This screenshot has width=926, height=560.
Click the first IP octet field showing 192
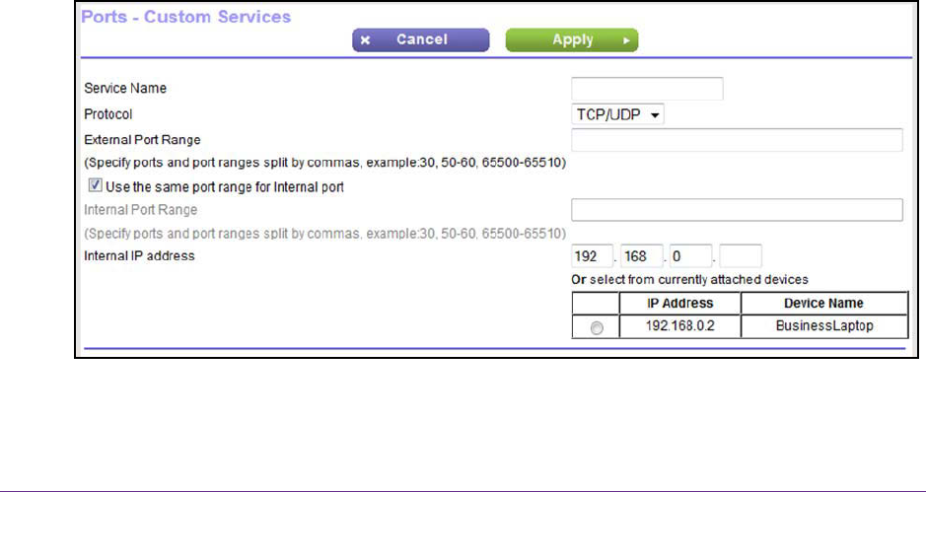click(x=592, y=256)
